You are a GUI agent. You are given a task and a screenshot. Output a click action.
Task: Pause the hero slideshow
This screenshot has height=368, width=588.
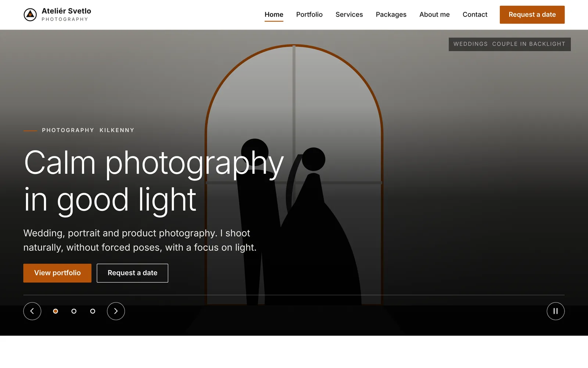(x=556, y=311)
